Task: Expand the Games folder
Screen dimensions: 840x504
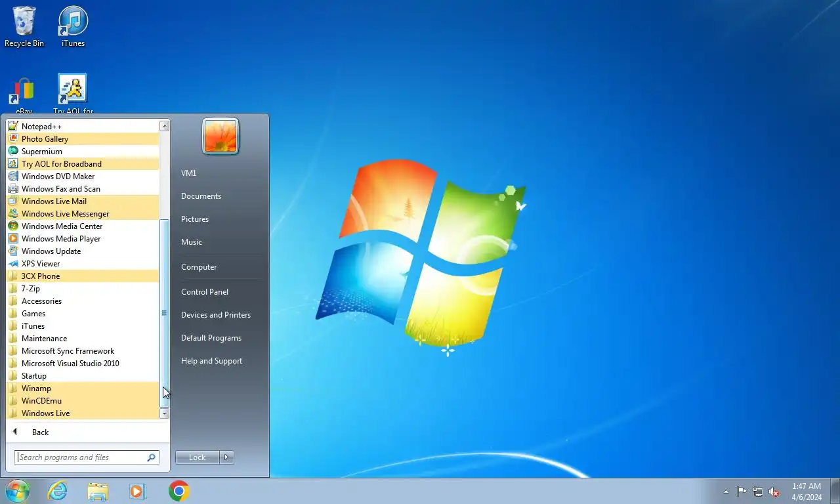Action: pos(83,313)
